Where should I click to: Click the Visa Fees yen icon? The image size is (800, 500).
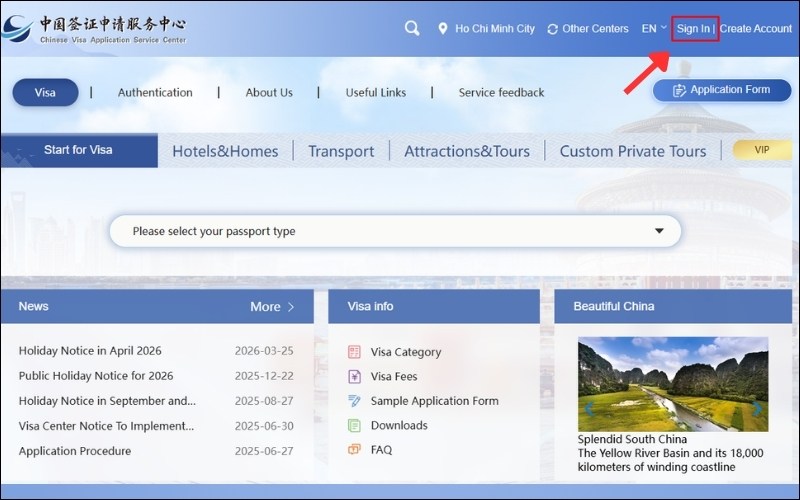coord(354,377)
